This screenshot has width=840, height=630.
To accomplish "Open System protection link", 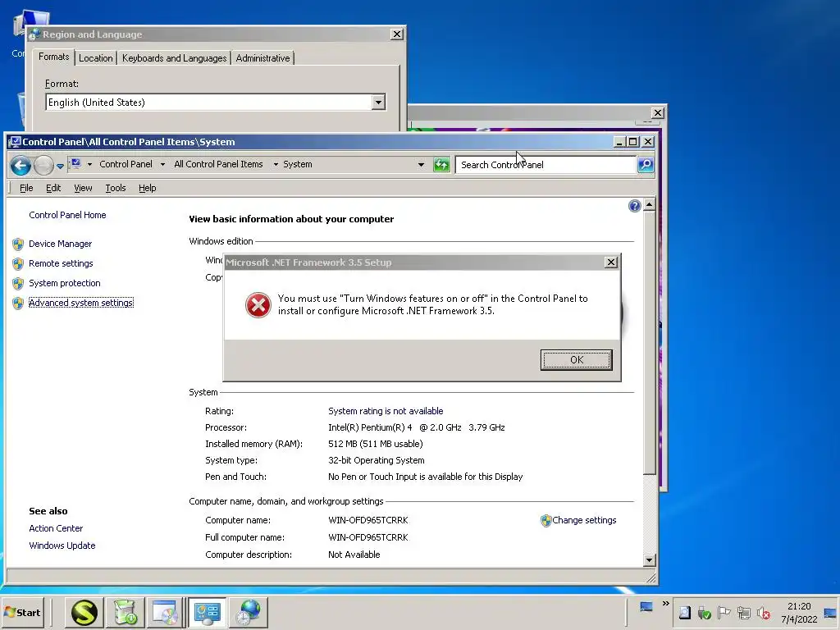I will coord(65,283).
